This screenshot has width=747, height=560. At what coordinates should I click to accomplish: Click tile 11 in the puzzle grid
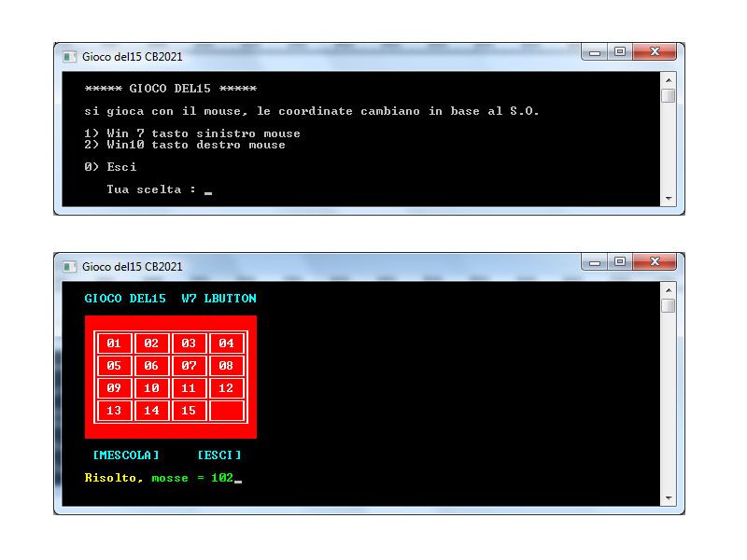[x=189, y=388]
